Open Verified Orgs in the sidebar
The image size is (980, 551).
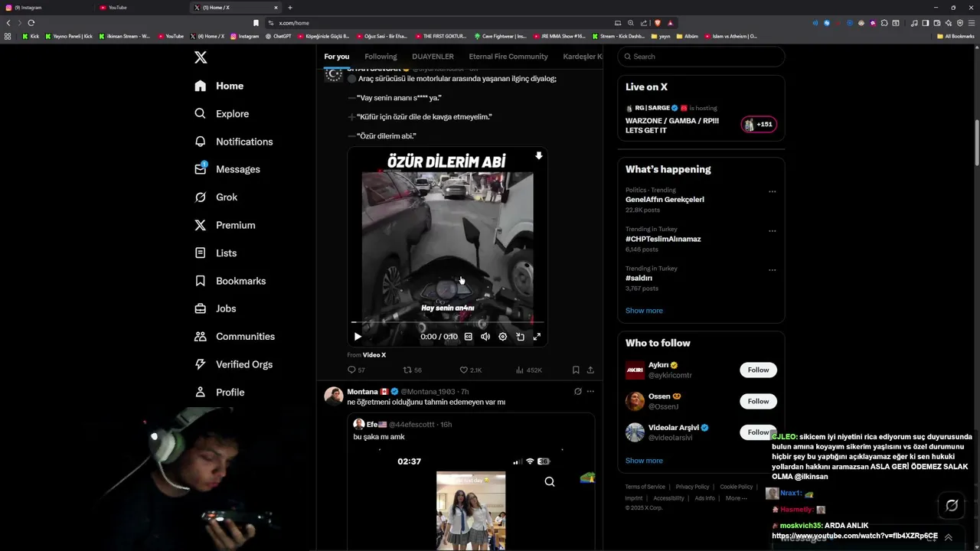(234, 364)
